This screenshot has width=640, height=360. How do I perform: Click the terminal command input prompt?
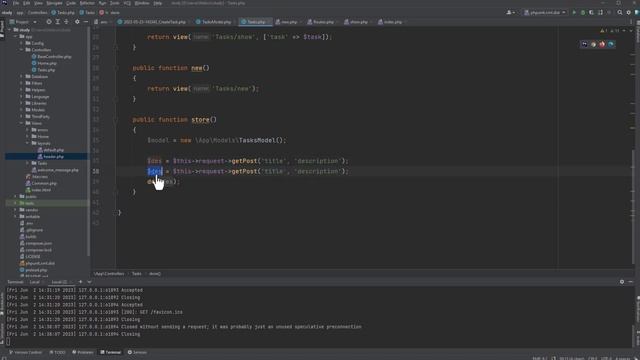pos(8,342)
